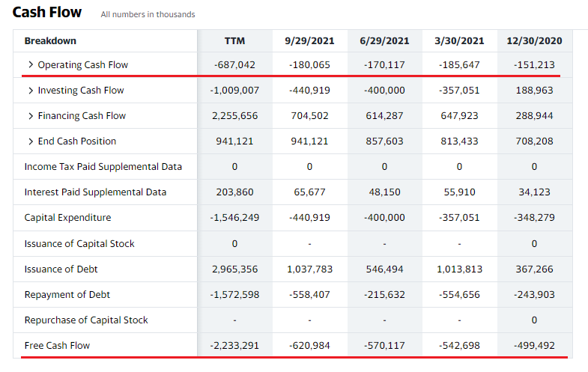Click operating cash flow value -185,647
Image resolution: width=588 pixels, height=372 pixels.
tap(459, 65)
